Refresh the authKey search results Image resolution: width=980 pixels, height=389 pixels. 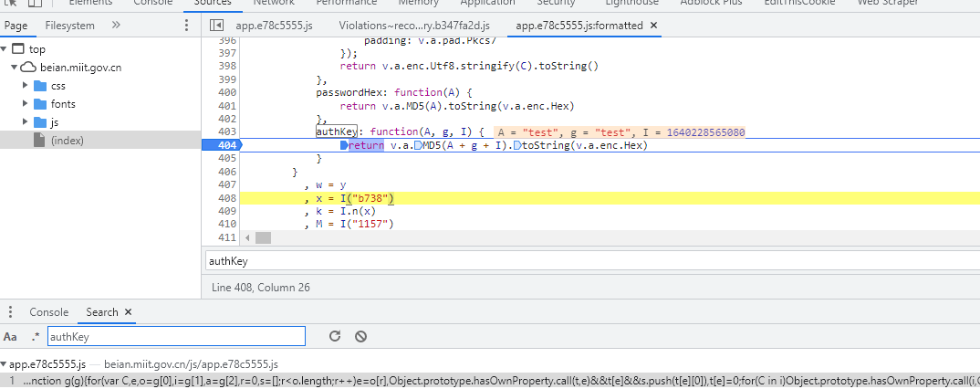pyautogui.click(x=335, y=336)
